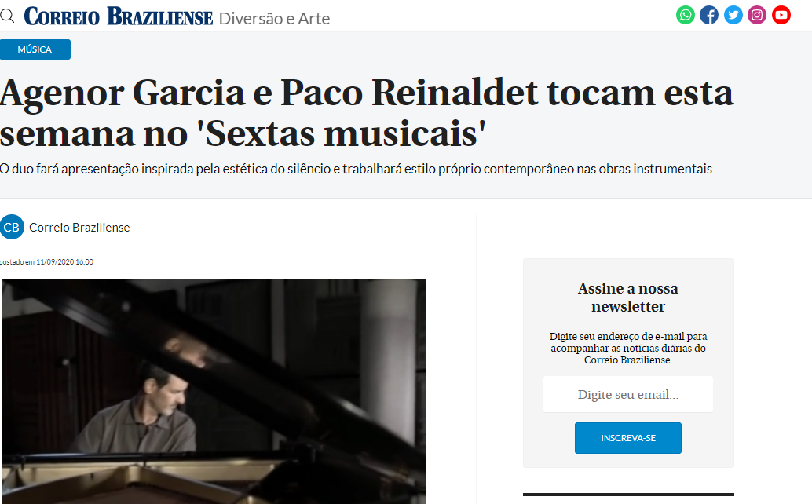Click the CB author avatar circle

[12, 227]
